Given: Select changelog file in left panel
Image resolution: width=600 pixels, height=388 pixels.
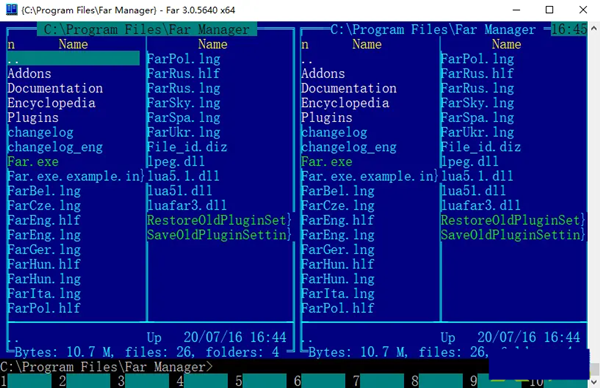Looking at the screenshot, I should coord(40,132).
